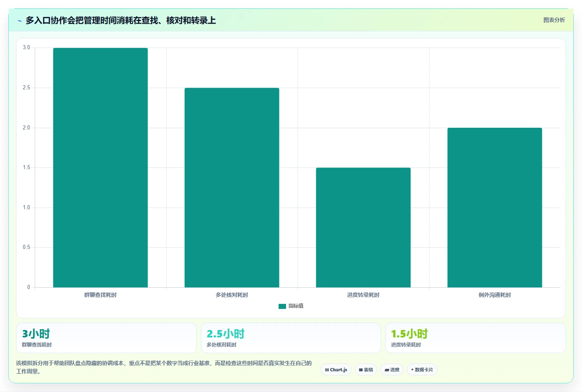Click the 数据卡片 tag
The image size is (582, 392).
[422, 370]
